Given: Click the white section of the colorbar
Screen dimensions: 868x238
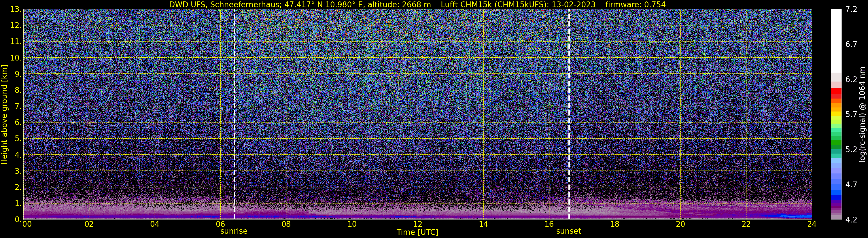Looking at the screenshot, I should (836, 40).
